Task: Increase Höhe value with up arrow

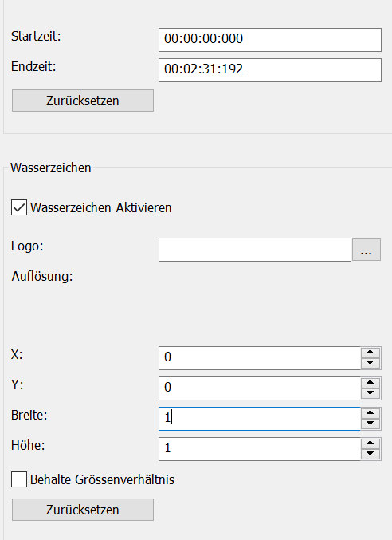Action: [370, 443]
